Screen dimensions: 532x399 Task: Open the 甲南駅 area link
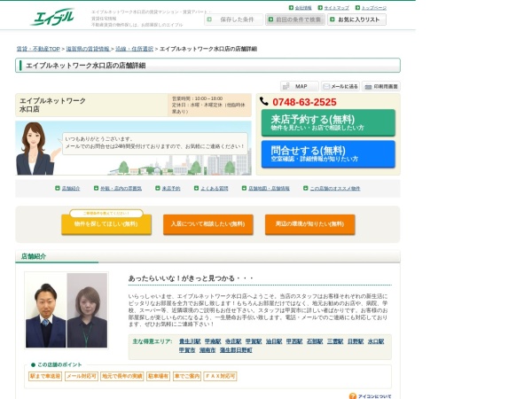213,341
